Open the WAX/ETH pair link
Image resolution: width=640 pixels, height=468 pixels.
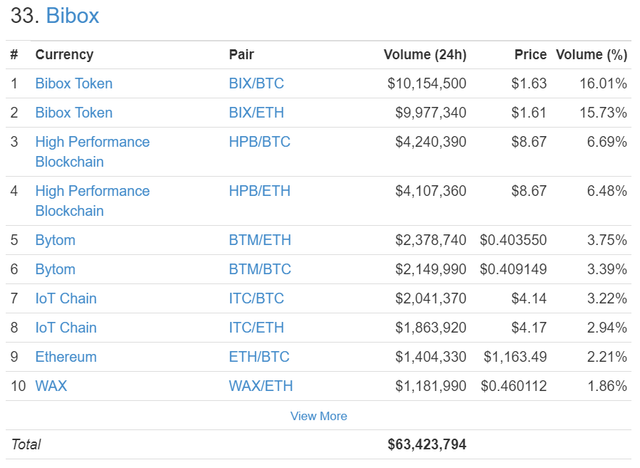pyautogui.click(x=260, y=386)
